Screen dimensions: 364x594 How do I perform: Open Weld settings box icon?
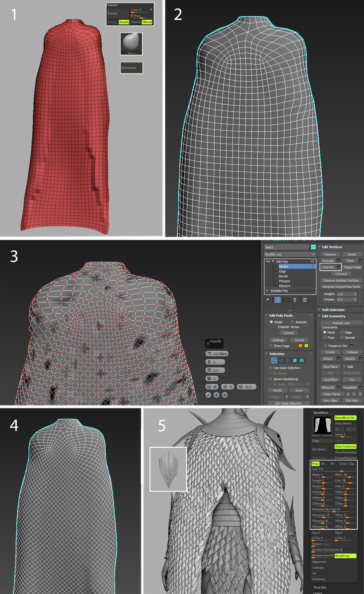pyautogui.click(x=360, y=261)
